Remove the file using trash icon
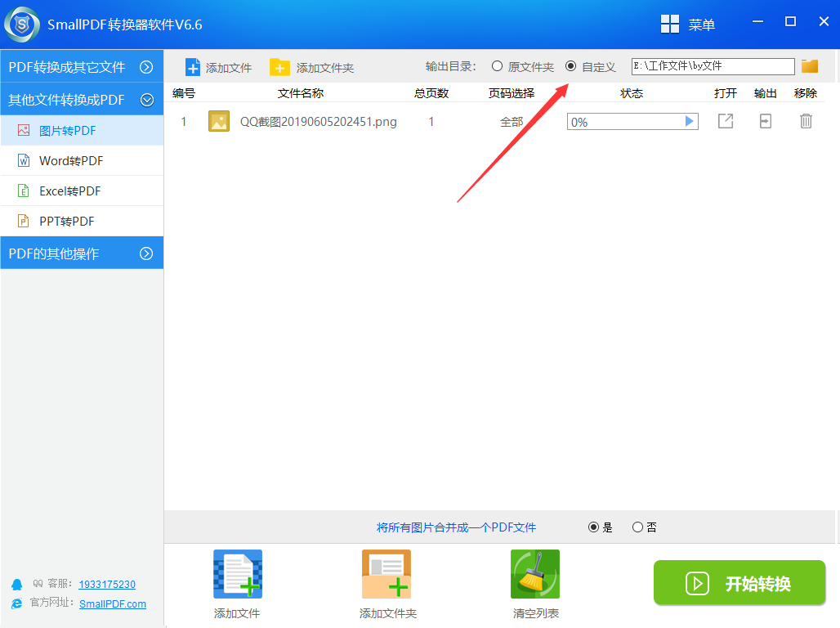This screenshot has width=840, height=628. 806,121
